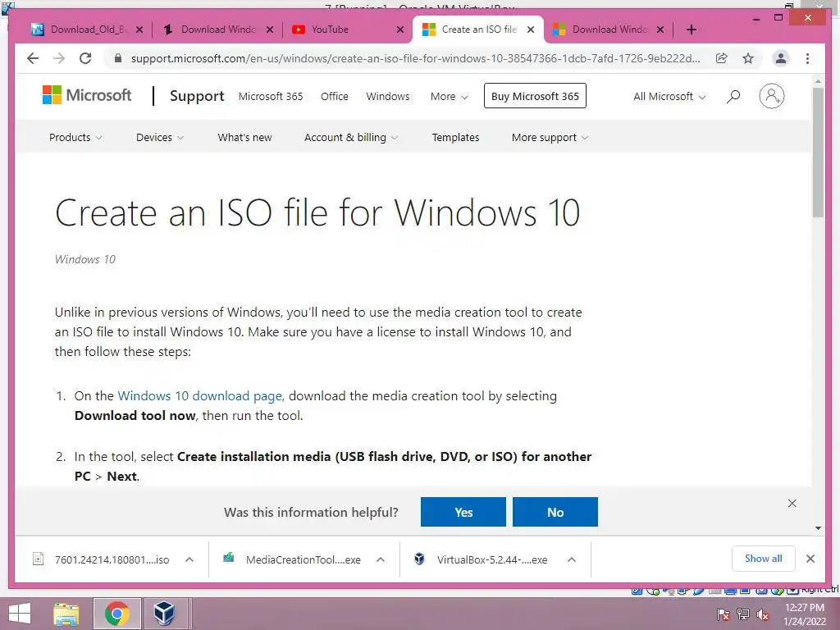Open the Chrome profile avatar icon
The image size is (840, 630).
point(781,58)
